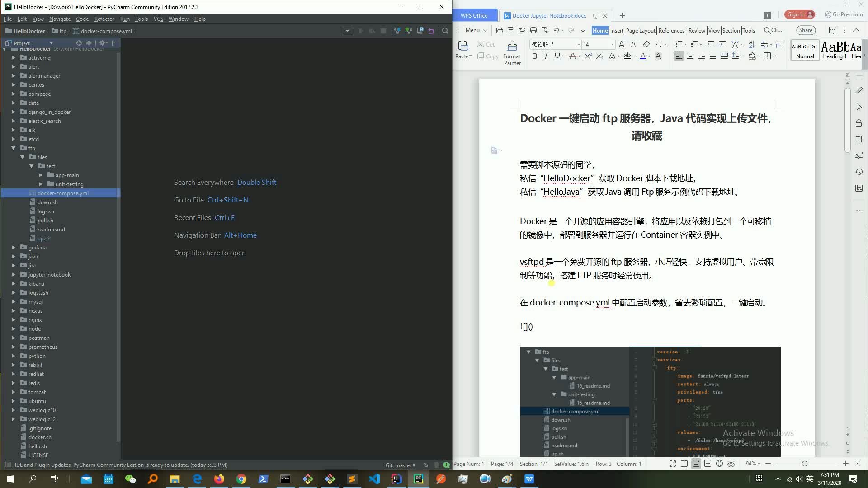868x488 pixels.
Task: Open up.sh file in project tree
Action: click(x=44, y=239)
